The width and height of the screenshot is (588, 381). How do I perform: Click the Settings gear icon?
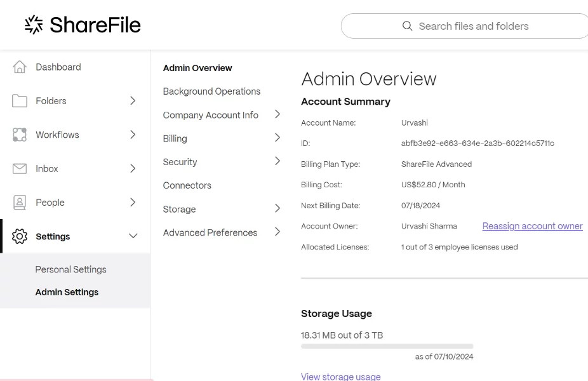[x=20, y=236]
